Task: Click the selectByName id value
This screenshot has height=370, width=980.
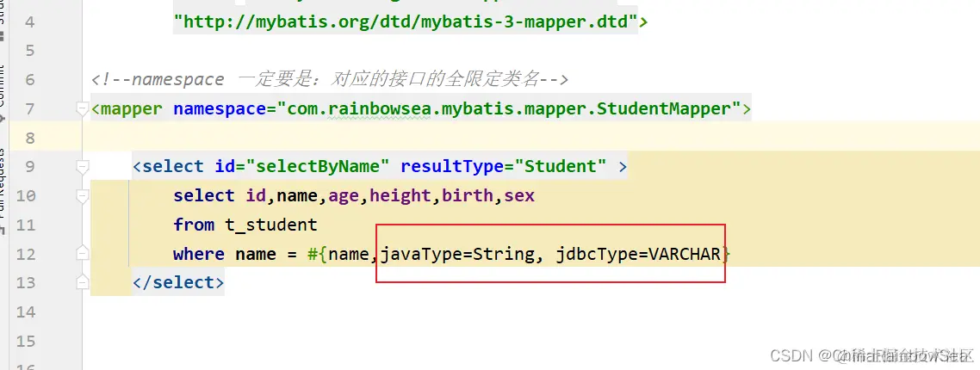Action: 318,167
